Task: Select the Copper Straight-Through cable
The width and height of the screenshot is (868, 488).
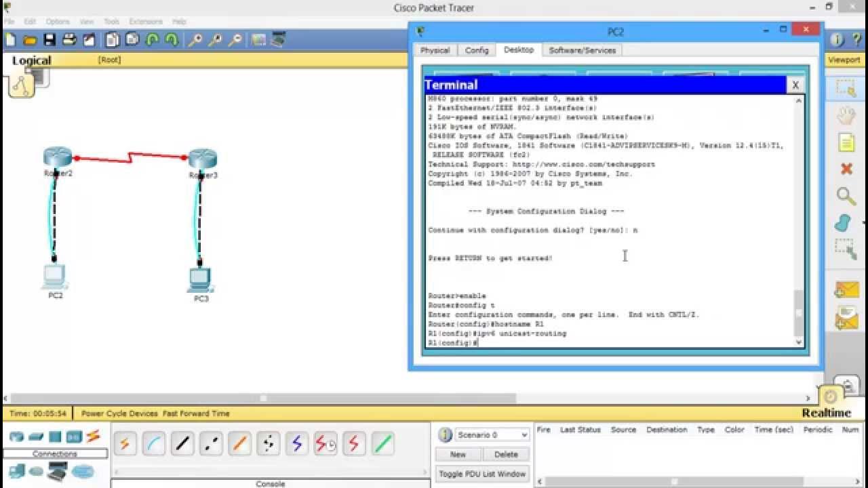Action: pyautogui.click(x=182, y=444)
